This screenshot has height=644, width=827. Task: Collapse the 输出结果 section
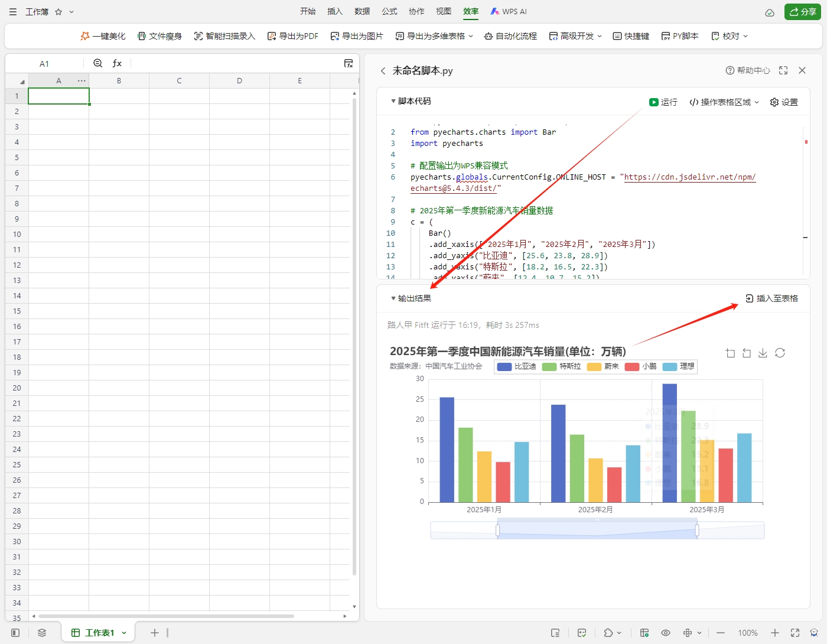(x=393, y=298)
